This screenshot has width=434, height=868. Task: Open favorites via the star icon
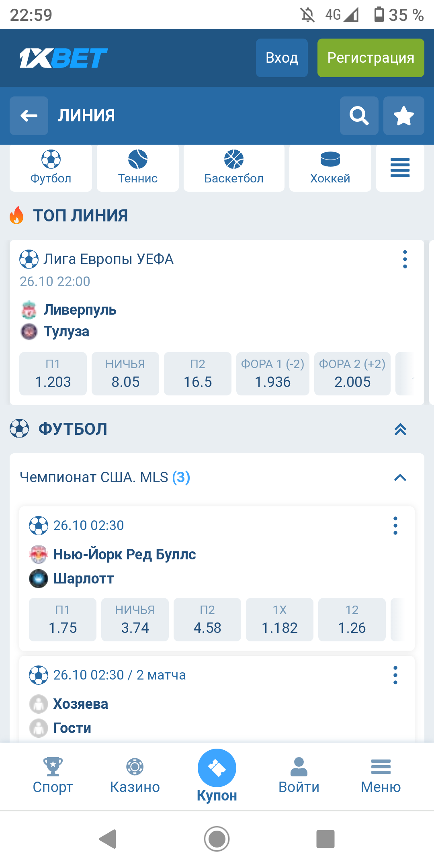tap(403, 116)
